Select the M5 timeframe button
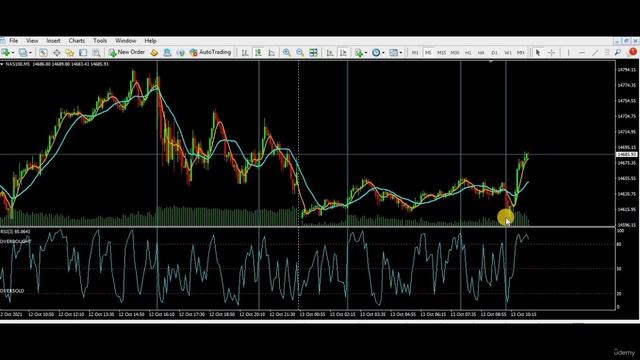The height and width of the screenshot is (360, 640). (428, 53)
